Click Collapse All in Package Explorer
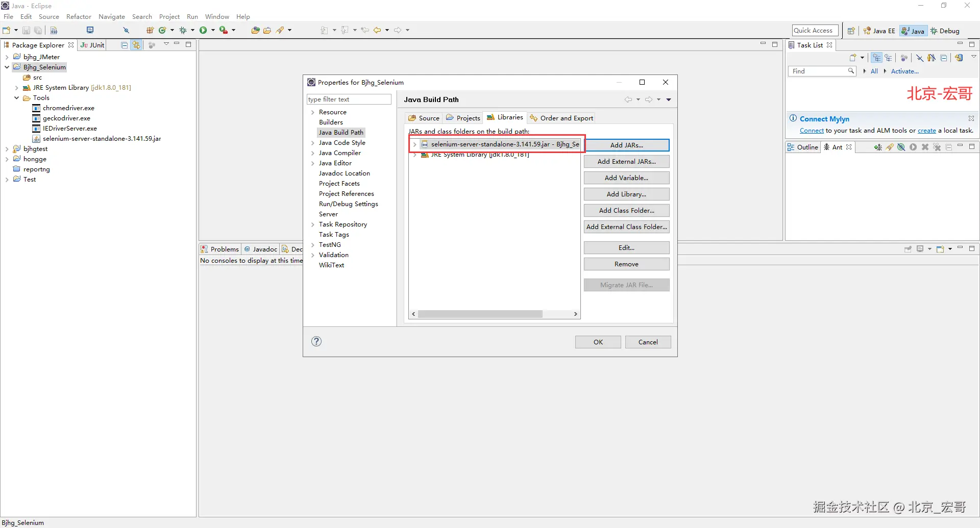980x528 pixels. (x=124, y=45)
